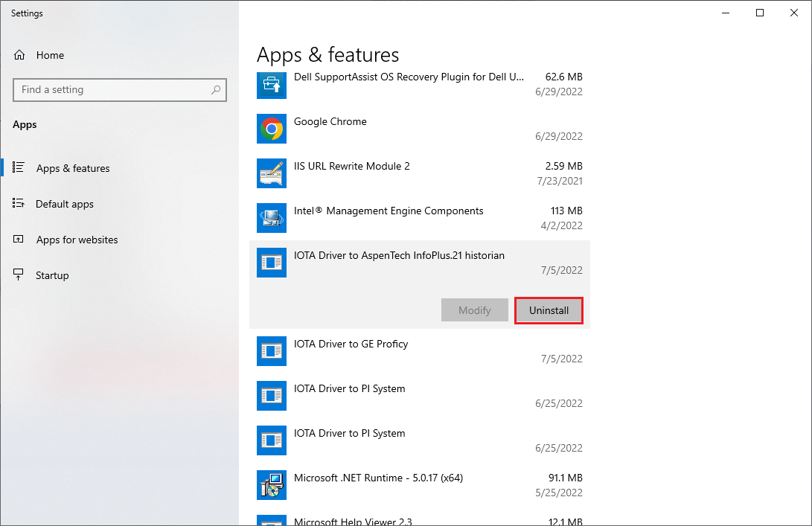Click the Apps for websites icon
Screen dimensions: 812x526
click(19, 239)
